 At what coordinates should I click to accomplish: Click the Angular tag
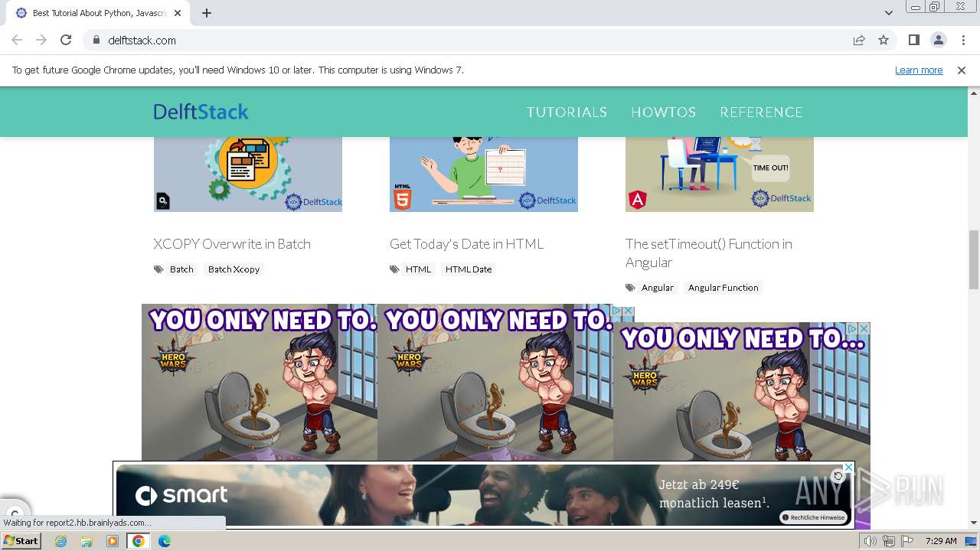(657, 288)
